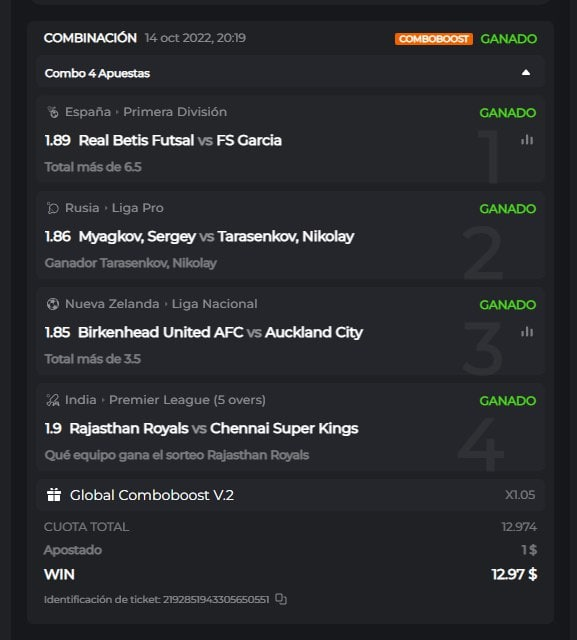Select the Combo 4 Apuestas header
577x640 pixels.
click(290, 73)
